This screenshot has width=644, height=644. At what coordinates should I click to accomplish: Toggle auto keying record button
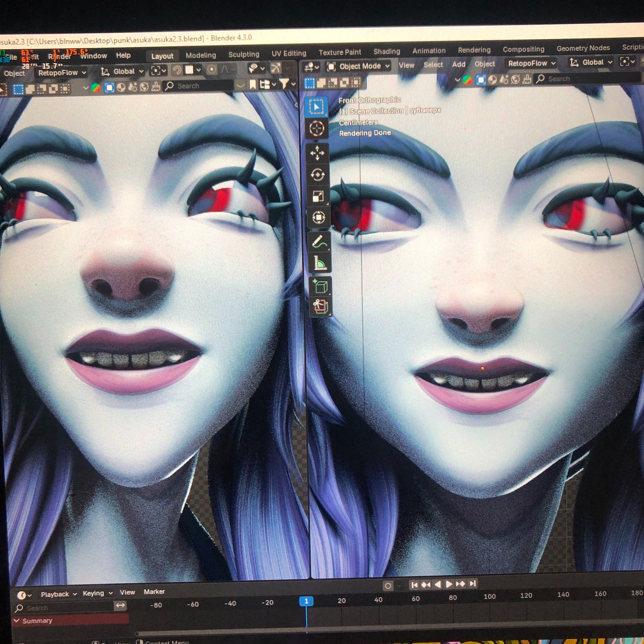388,586
